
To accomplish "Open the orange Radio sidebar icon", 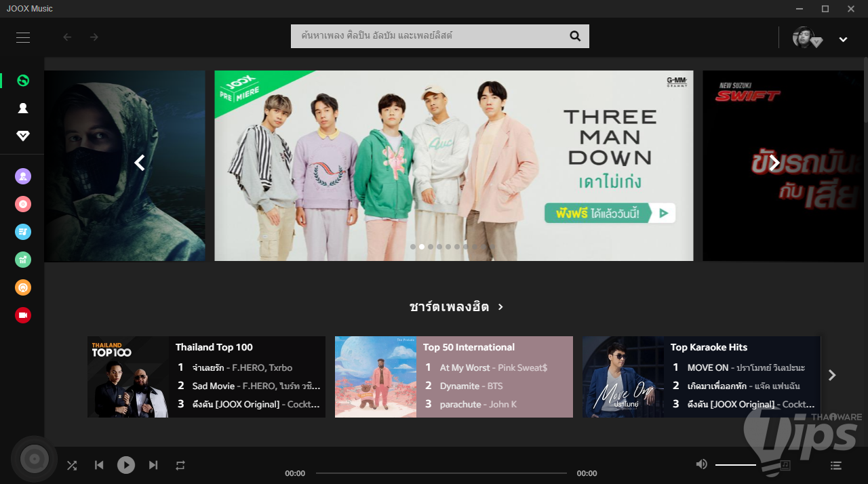I will point(23,287).
